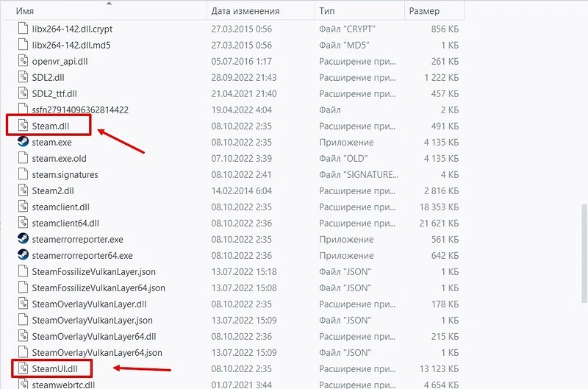The width and height of the screenshot is (588, 389).
Task: Select the SteamOverlayVulkanLayer.dll file name
Action: (x=89, y=304)
